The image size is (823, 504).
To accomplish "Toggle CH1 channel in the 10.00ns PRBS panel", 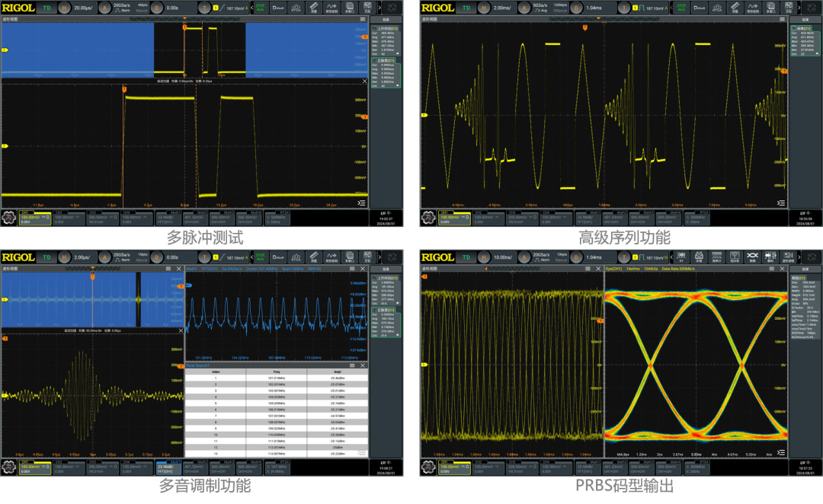I will pos(454,467).
